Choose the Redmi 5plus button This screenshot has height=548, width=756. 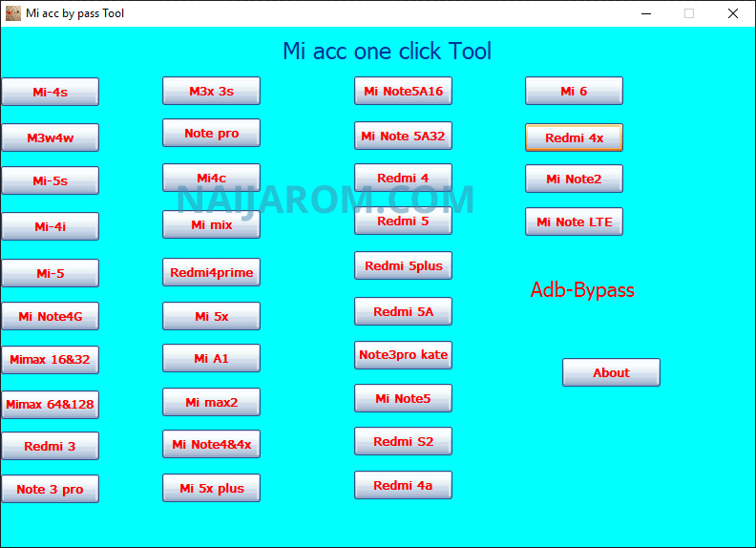click(403, 265)
